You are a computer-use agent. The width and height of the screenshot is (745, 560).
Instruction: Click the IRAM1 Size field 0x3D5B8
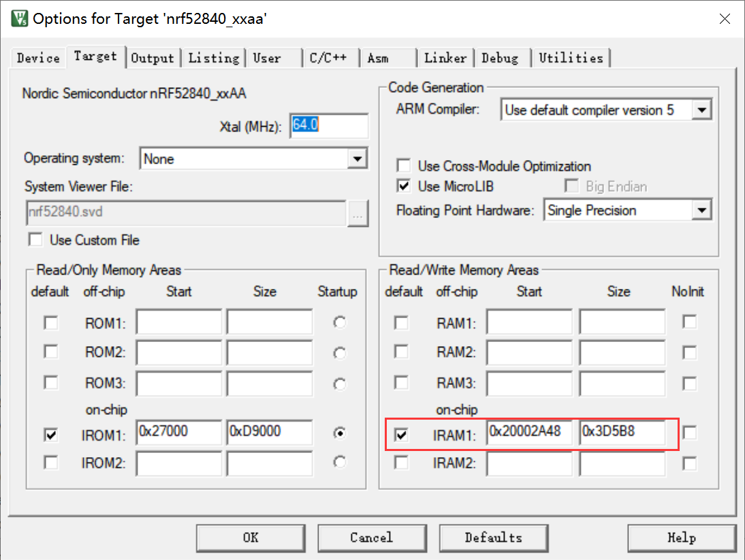(622, 432)
